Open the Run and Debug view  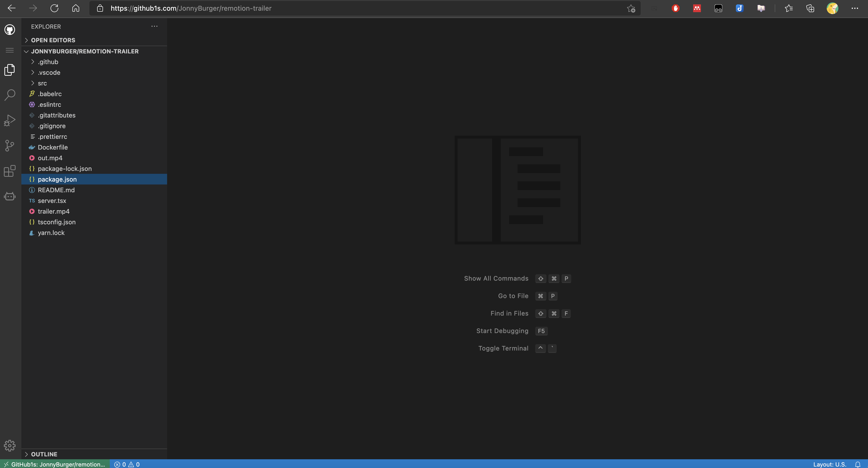(10, 120)
